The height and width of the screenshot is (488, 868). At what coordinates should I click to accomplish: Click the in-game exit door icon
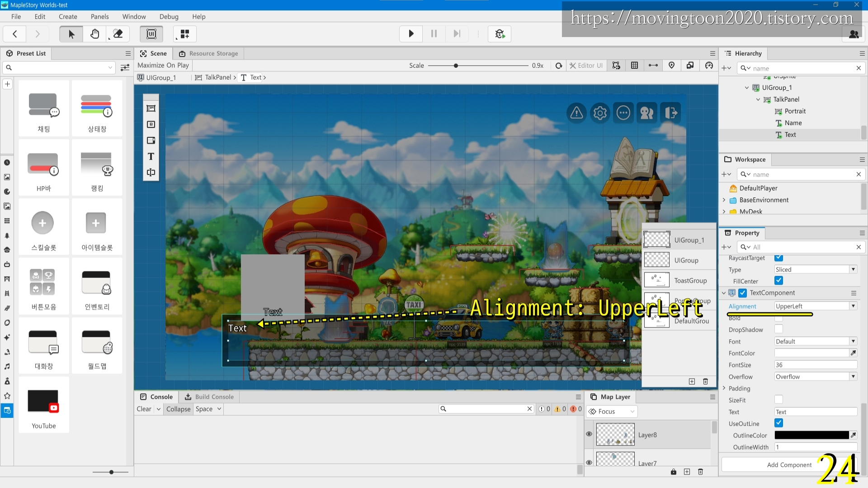point(670,113)
